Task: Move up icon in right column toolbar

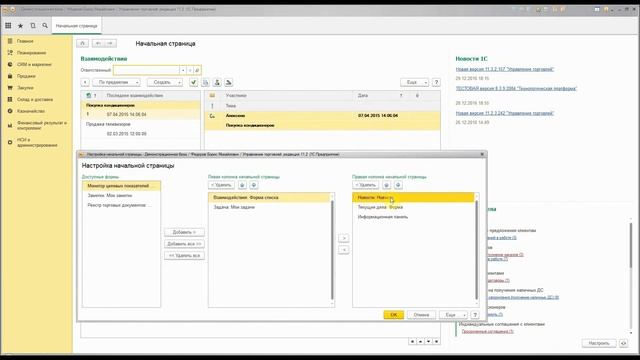Action: pos(387,185)
